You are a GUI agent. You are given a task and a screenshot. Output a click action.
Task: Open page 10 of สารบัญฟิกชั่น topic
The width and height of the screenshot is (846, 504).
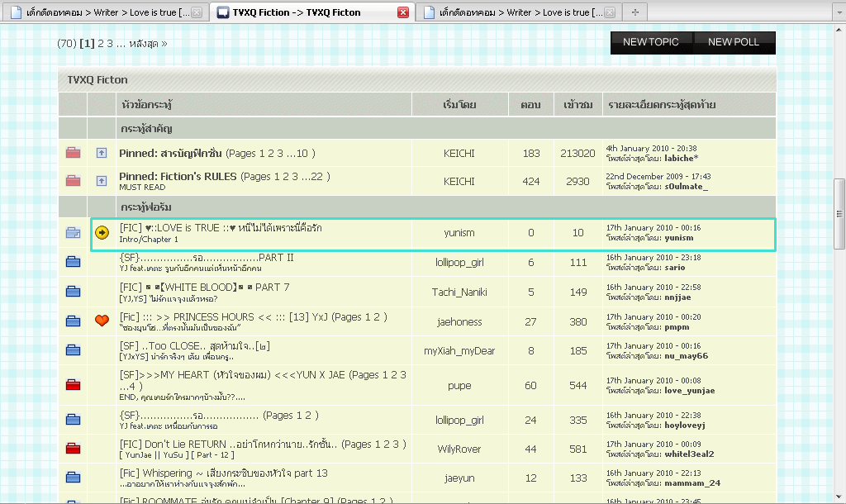point(302,153)
